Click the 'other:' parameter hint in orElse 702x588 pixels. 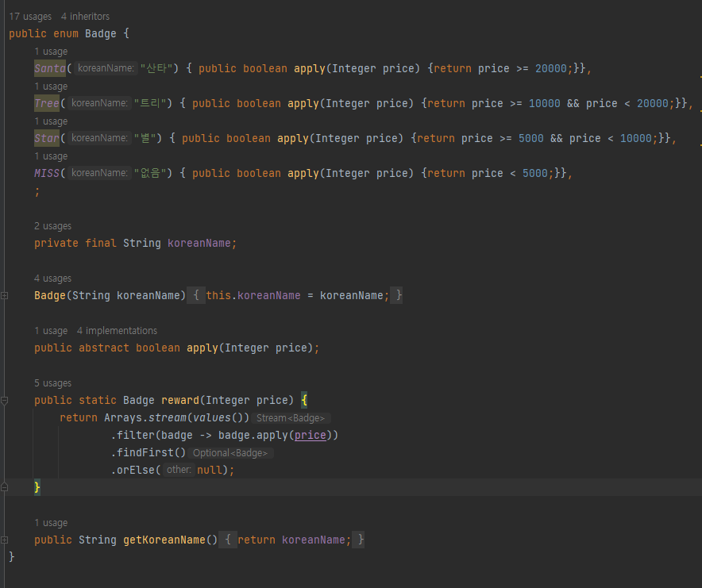coord(179,470)
